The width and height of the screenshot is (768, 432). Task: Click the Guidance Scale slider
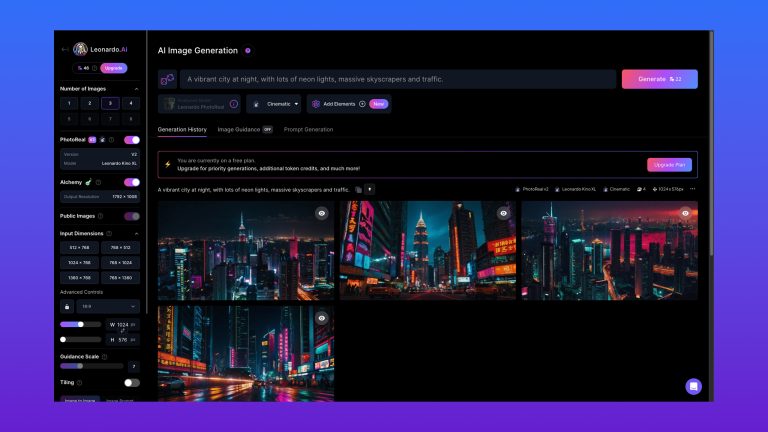[x=89, y=366]
